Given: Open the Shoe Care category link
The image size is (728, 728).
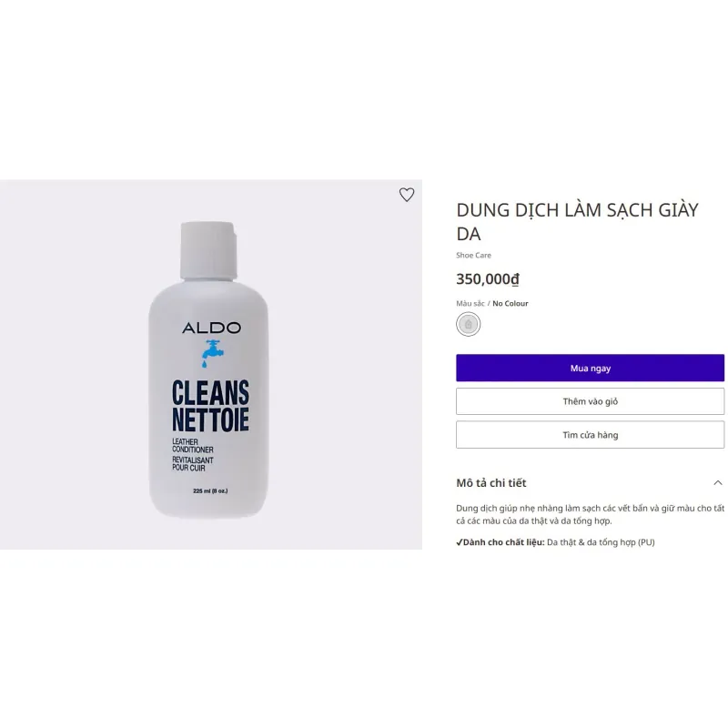Looking at the screenshot, I should pyautogui.click(x=473, y=255).
